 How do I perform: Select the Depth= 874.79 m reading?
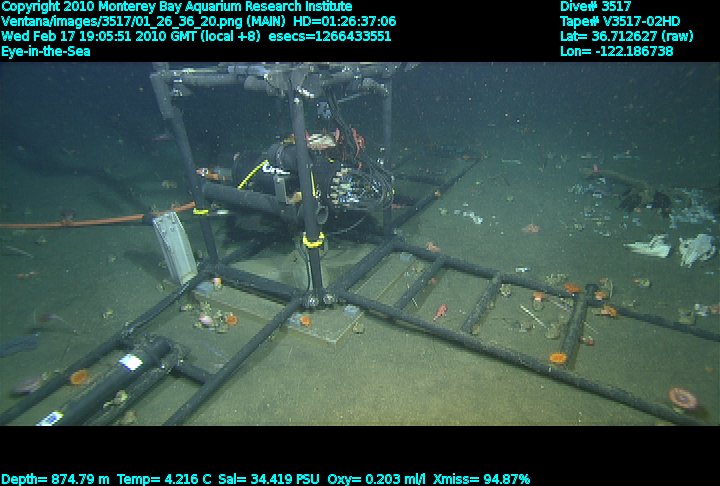point(56,479)
